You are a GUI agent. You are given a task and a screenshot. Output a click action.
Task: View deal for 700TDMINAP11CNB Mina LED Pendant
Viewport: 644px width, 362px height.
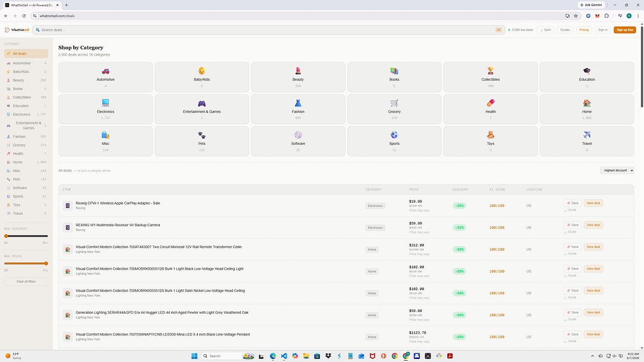pos(593,334)
